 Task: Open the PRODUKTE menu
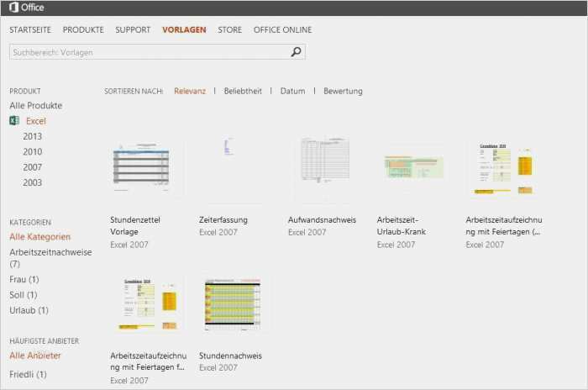pos(83,29)
